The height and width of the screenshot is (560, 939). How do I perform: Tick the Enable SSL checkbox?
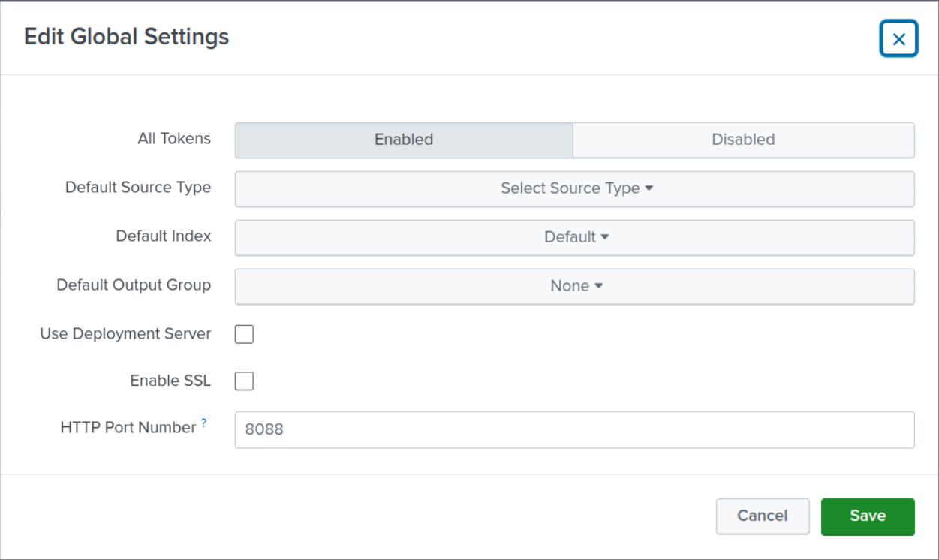coord(244,381)
